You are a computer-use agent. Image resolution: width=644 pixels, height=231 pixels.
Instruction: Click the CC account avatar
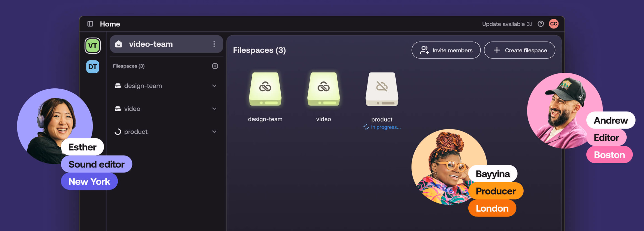coord(554,24)
